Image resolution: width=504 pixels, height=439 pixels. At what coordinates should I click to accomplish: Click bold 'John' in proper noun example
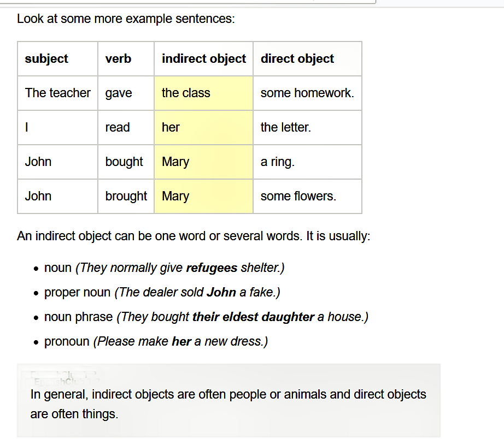click(x=221, y=292)
